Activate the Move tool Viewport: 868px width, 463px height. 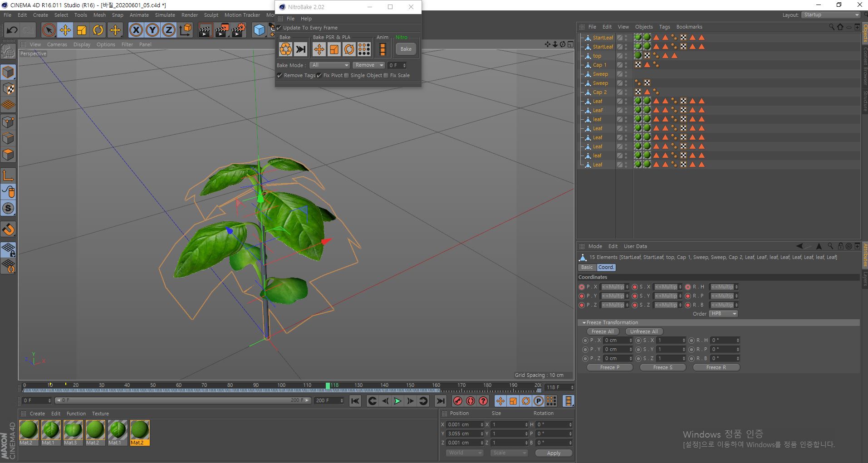(65, 30)
